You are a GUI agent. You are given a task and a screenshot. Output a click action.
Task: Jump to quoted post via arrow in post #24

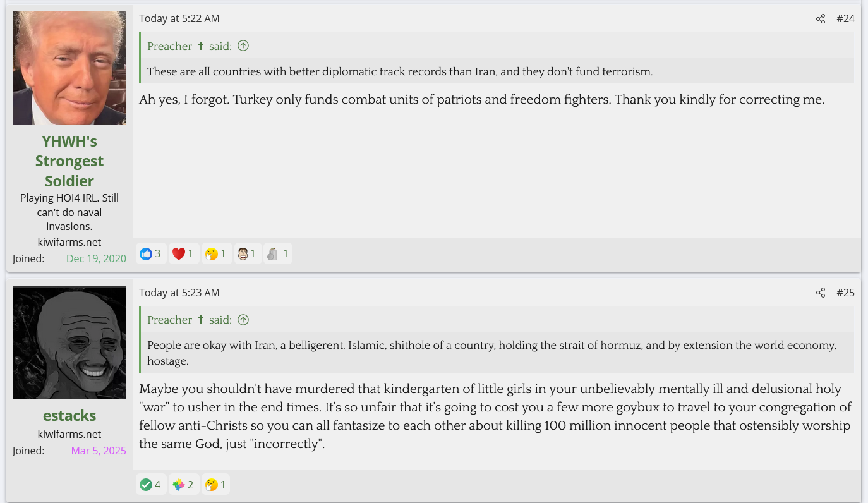pos(243,45)
